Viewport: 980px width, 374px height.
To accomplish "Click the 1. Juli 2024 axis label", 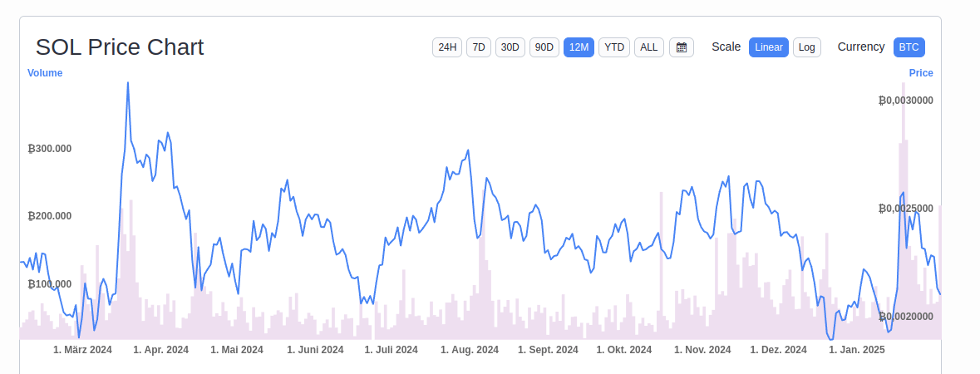I will pyautogui.click(x=392, y=350).
